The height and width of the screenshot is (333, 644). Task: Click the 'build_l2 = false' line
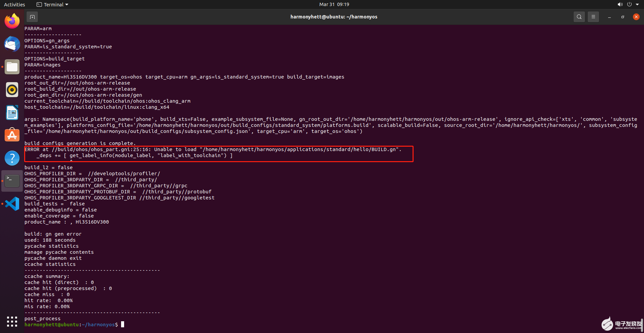click(49, 168)
